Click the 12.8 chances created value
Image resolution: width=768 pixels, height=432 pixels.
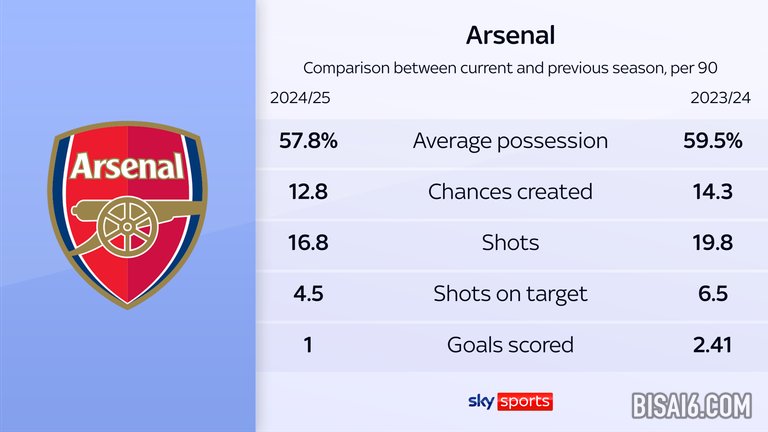[308, 192]
